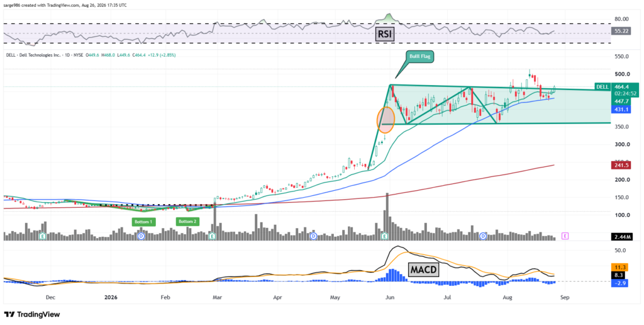Click the 200.0 price axis level

[621, 180]
